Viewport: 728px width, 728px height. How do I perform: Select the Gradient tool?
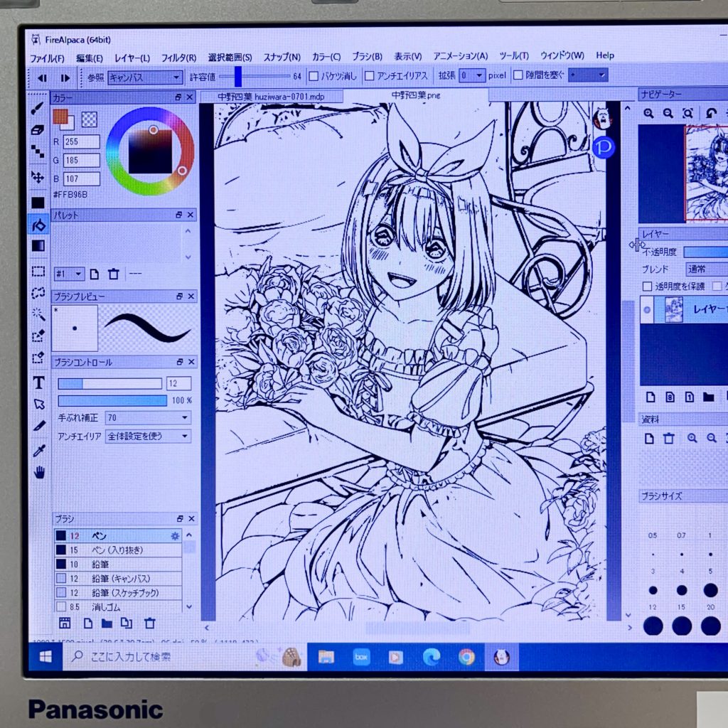click(x=38, y=246)
